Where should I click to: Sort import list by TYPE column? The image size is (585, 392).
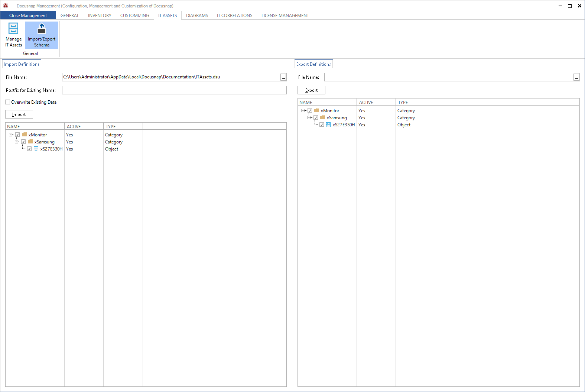[x=123, y=126]
